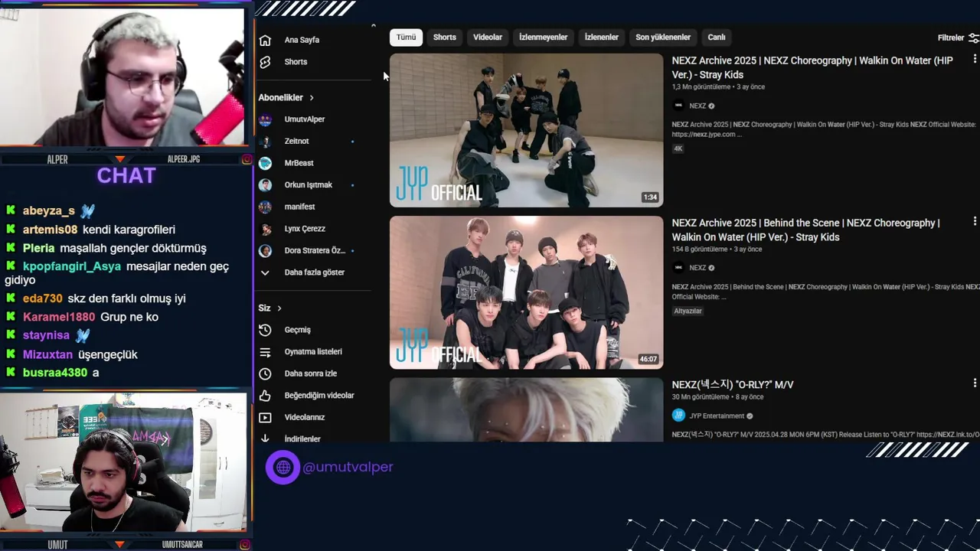980x551 pixels.
Task: Click Instagram icon next to UMUTTSANCAR
Action: 247,544
